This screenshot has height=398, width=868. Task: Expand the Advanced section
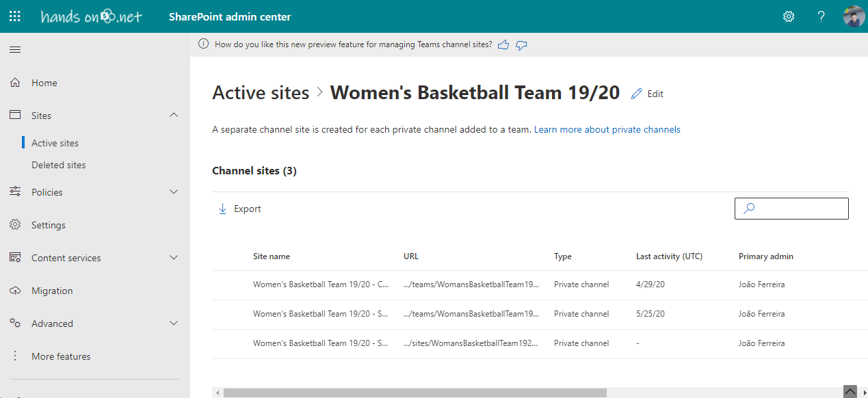tap(174, 323)
